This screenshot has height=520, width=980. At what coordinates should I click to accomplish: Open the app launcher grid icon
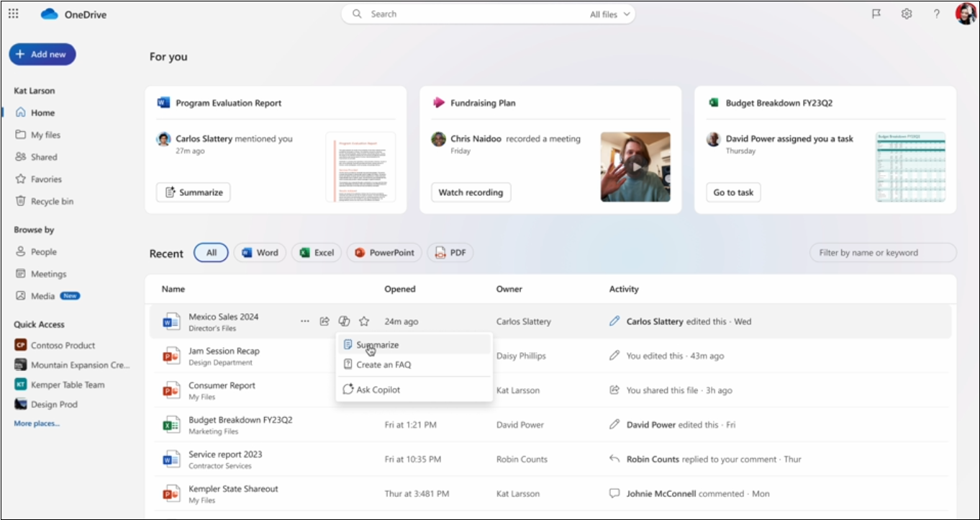[x=13, y=14]
